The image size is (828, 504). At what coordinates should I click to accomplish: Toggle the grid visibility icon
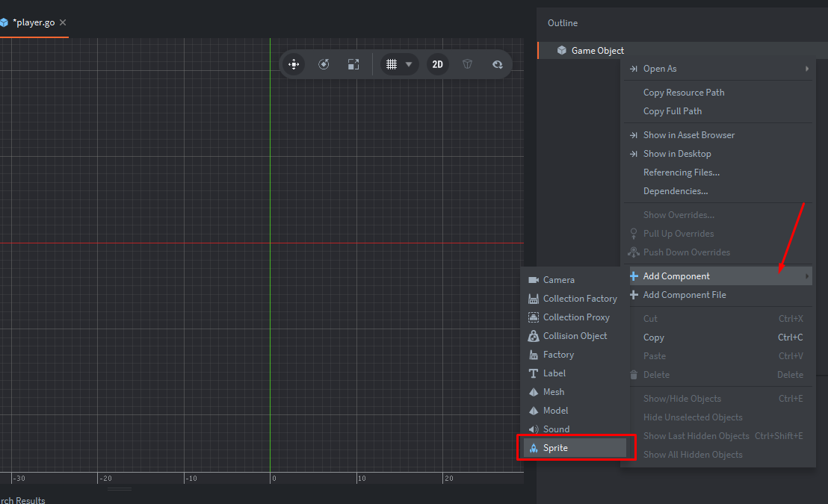391,64
